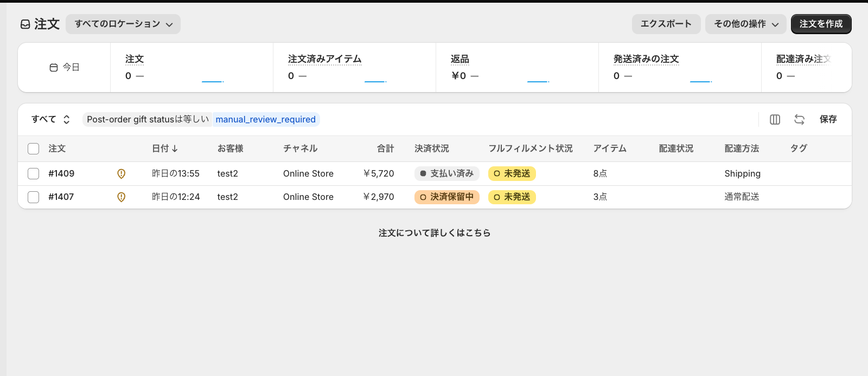The image size is (868, 376).
Task: Click customer test2 on order #1409
Action: click(x=228, y=173)
